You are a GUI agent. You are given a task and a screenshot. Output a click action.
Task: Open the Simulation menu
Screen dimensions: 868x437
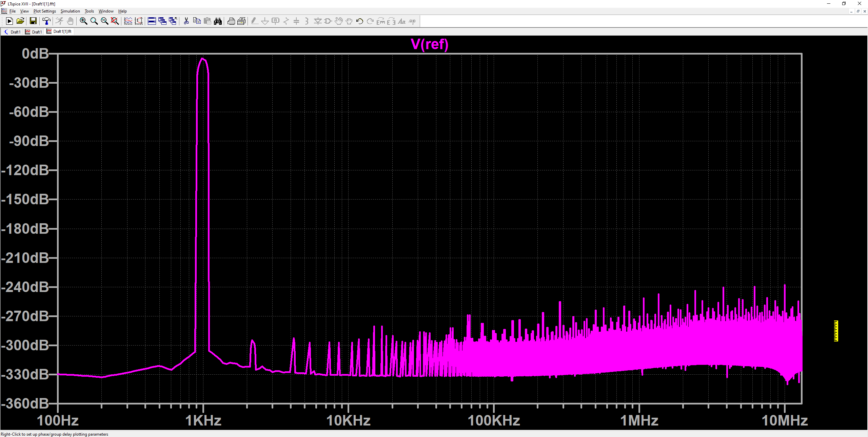(x=70, y=11)
